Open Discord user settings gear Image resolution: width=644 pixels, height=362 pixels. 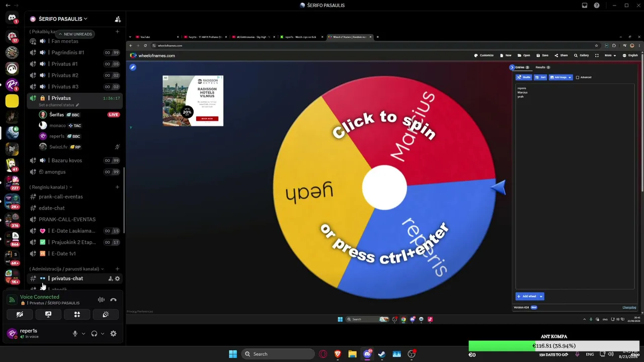click(113, 333)
